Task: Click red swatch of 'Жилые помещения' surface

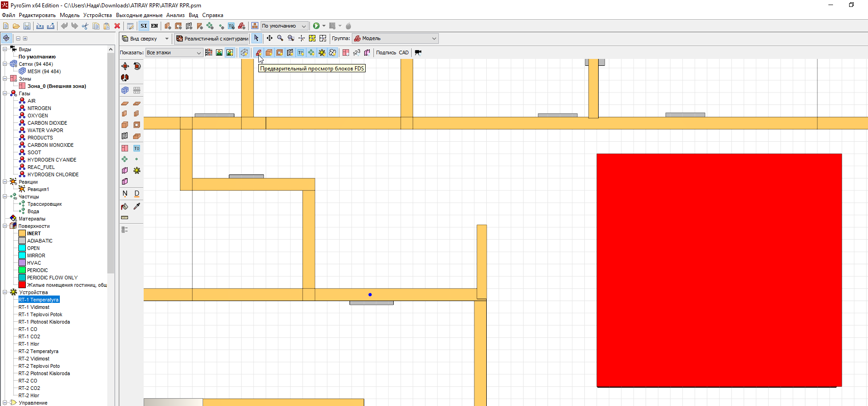Action: pos(22,285)
